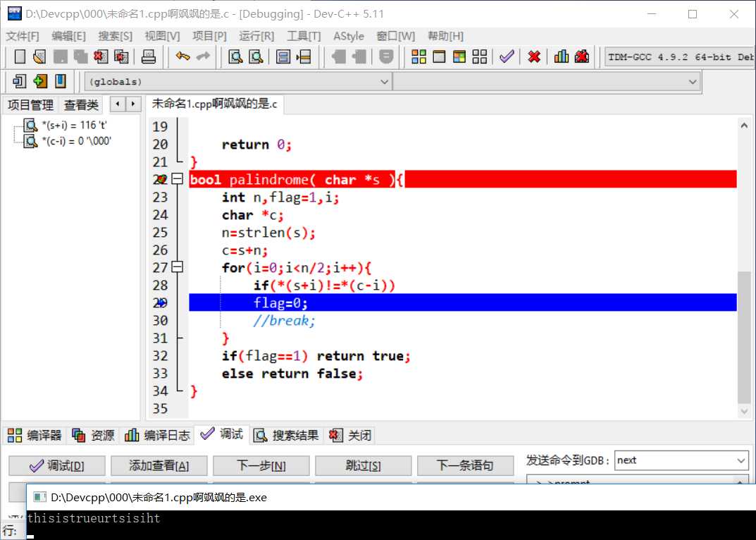Click the 跳过[S] button
The width and height of the screenshot is (756, 540).
tap(363, 466)
